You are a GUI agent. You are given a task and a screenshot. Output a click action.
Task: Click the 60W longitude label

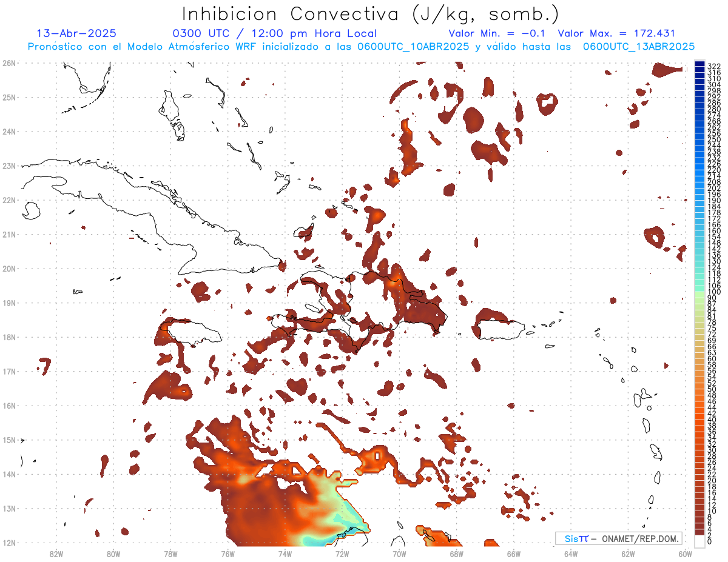pos(685,553)
